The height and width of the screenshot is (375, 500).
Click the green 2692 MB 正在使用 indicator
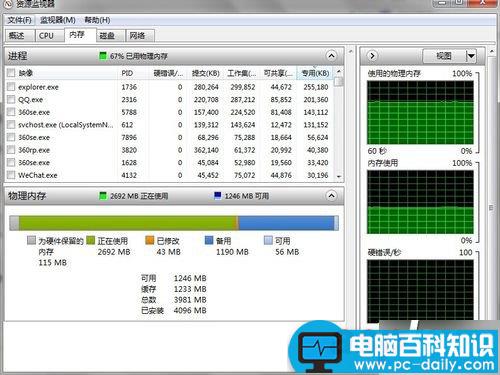point(103,196)
